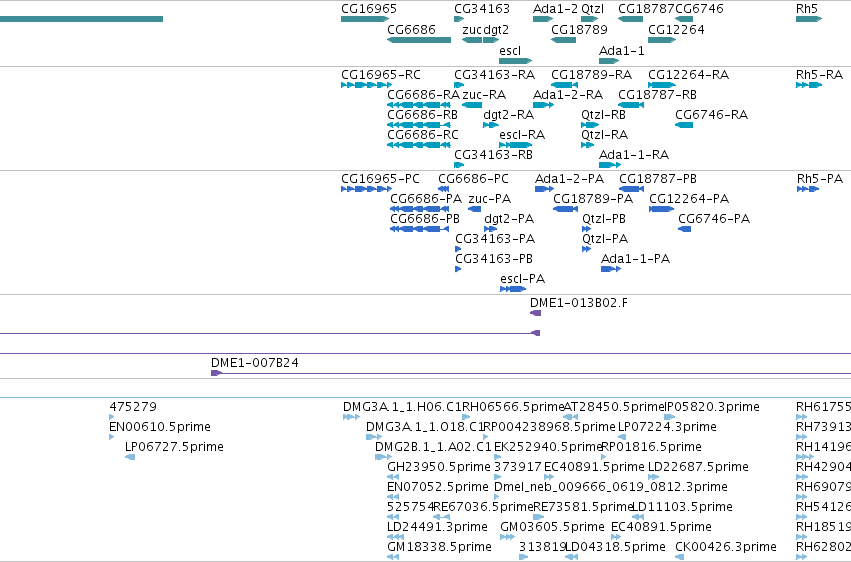The width and height of the screenshot is (851, 562).
Task: Open protein CG6686-PB
Action: pyautogui.click(x=420, y=229)
